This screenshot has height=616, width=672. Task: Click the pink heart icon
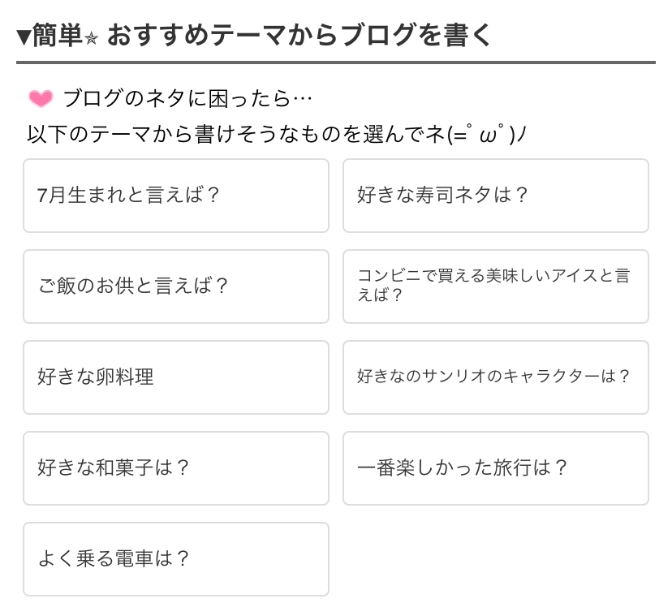click(x=41, y=99)
